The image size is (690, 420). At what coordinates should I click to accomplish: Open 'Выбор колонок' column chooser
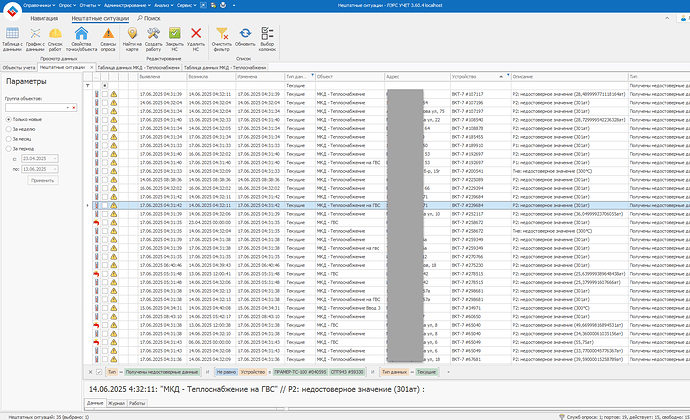point(267,39)
